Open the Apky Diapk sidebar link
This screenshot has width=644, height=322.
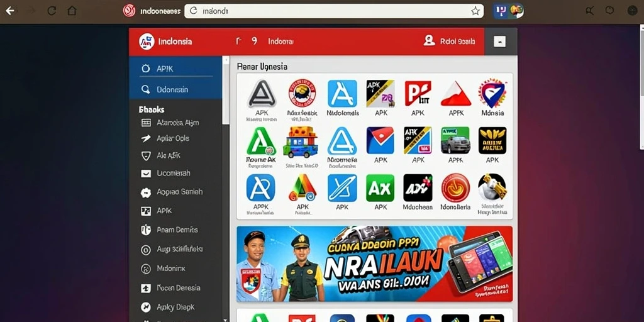[175, 307]
